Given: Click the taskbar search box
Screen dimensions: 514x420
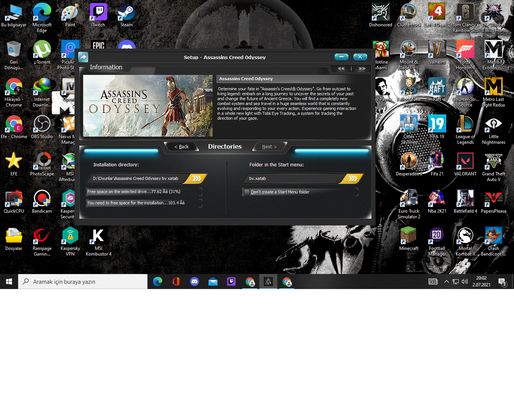Looking at the screenshot, I should click(x=83, y=282).
